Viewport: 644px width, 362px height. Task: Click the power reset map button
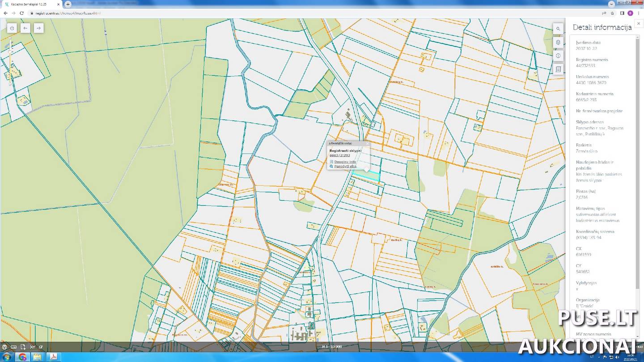(12, 28)
